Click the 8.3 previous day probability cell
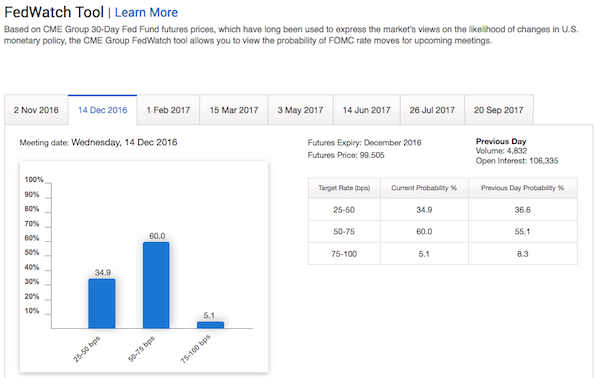 (x=523, y=254)
